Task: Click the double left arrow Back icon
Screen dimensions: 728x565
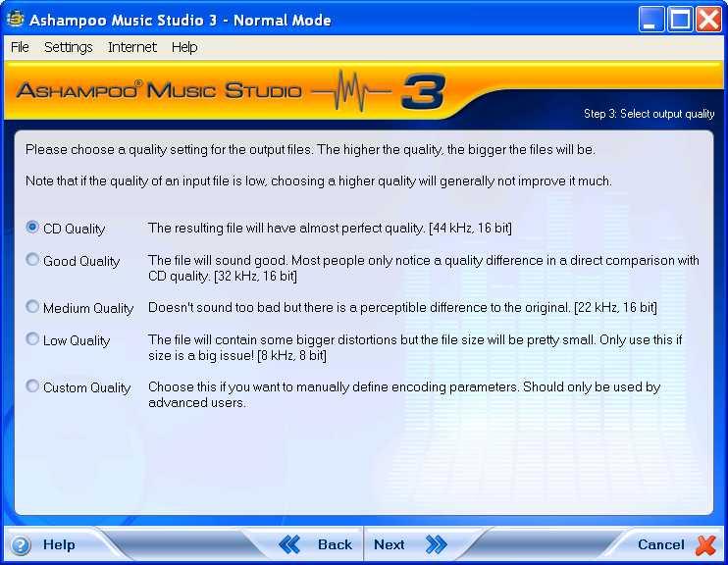Action: point(290,544)
